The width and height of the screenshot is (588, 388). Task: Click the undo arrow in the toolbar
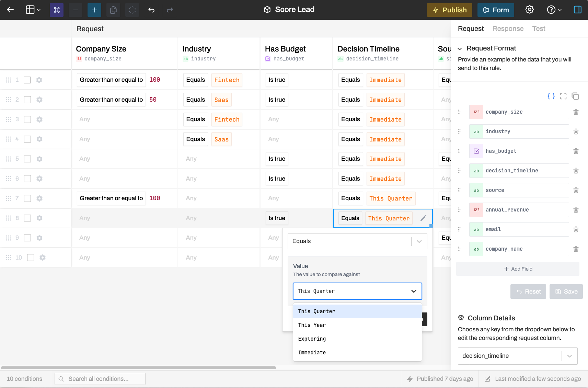pos(151,10)
